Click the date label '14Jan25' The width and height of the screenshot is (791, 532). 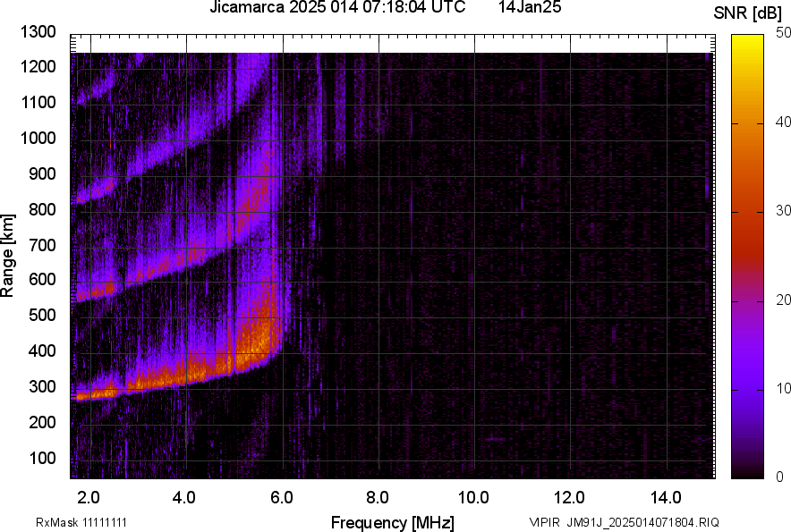[x=530, y=7]
